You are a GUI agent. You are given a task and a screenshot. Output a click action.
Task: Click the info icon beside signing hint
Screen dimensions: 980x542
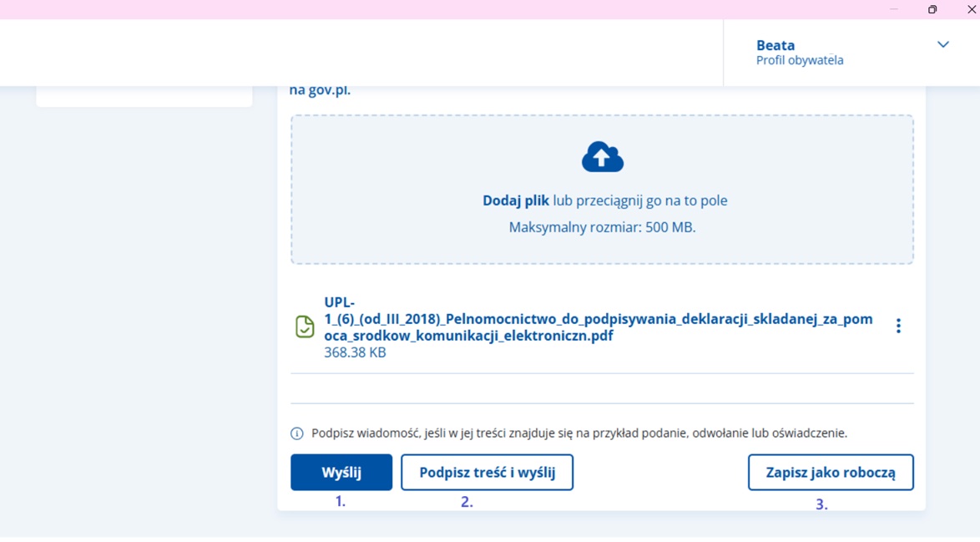[x=296, y=433]
